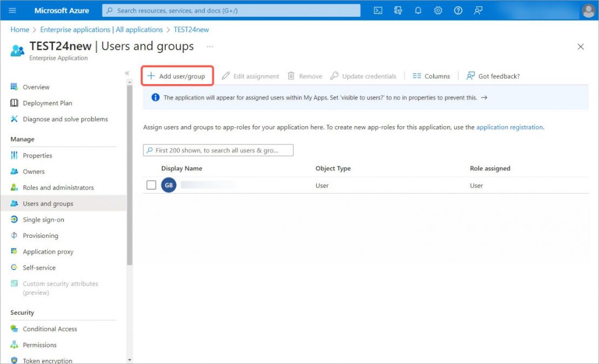Select the checkbox for user GB
This screenshot has height=364, width=599.
coord(151,185)
